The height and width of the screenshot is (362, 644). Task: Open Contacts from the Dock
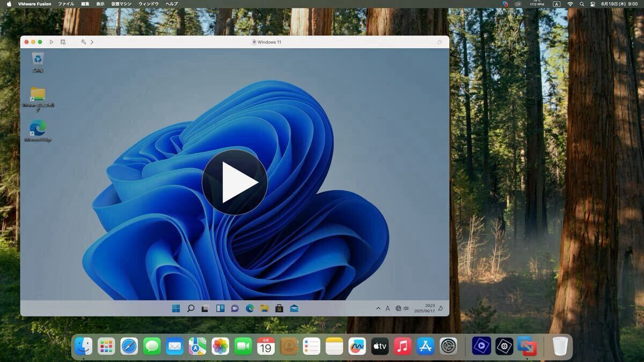289,346
